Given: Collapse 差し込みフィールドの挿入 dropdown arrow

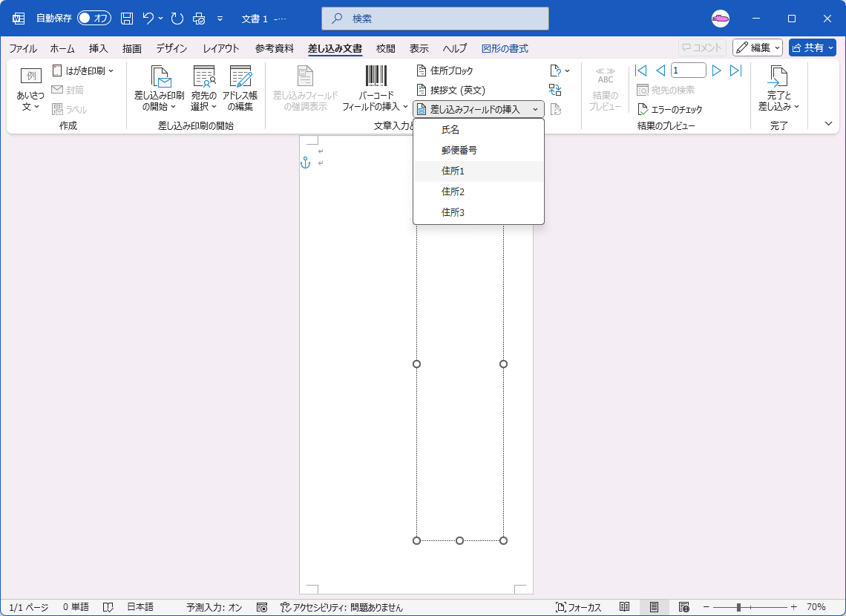Looking at the screenshot, I should click(535, 110).
